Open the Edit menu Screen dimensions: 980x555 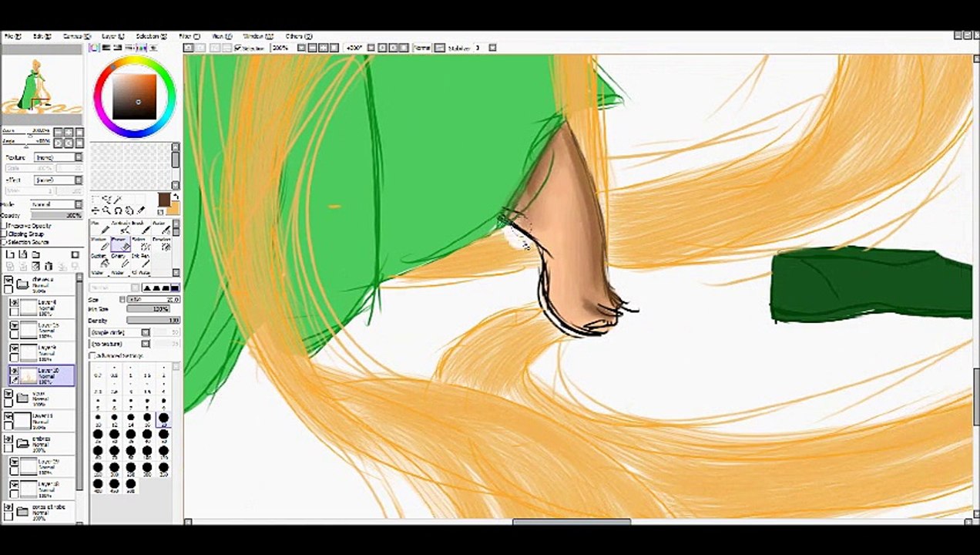pyautogui.click(x=42, y=36)
